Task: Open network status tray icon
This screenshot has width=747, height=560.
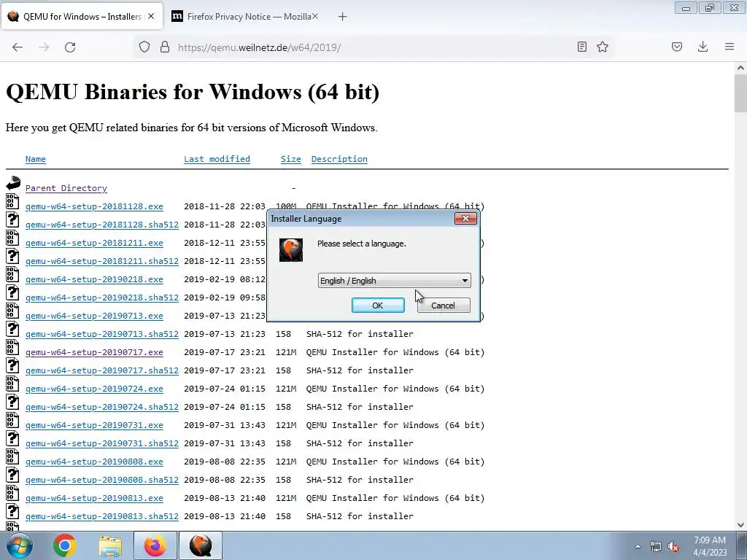Action: coord(656,547)
